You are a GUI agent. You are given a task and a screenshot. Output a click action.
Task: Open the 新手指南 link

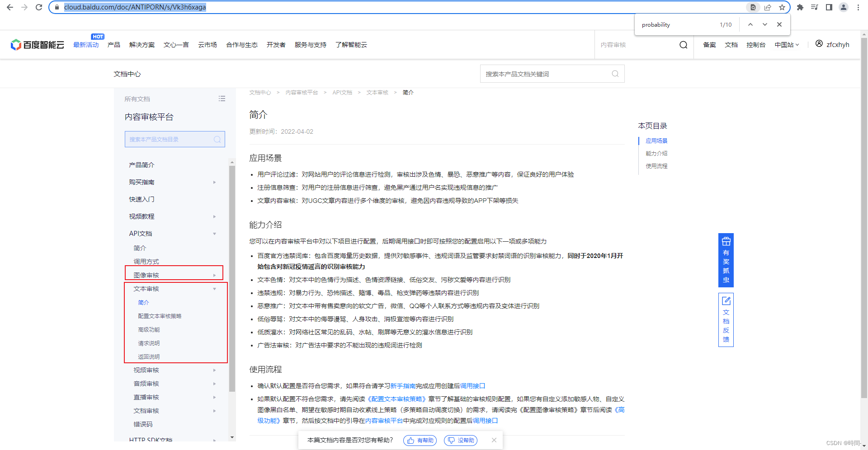(x=403, y=386)
